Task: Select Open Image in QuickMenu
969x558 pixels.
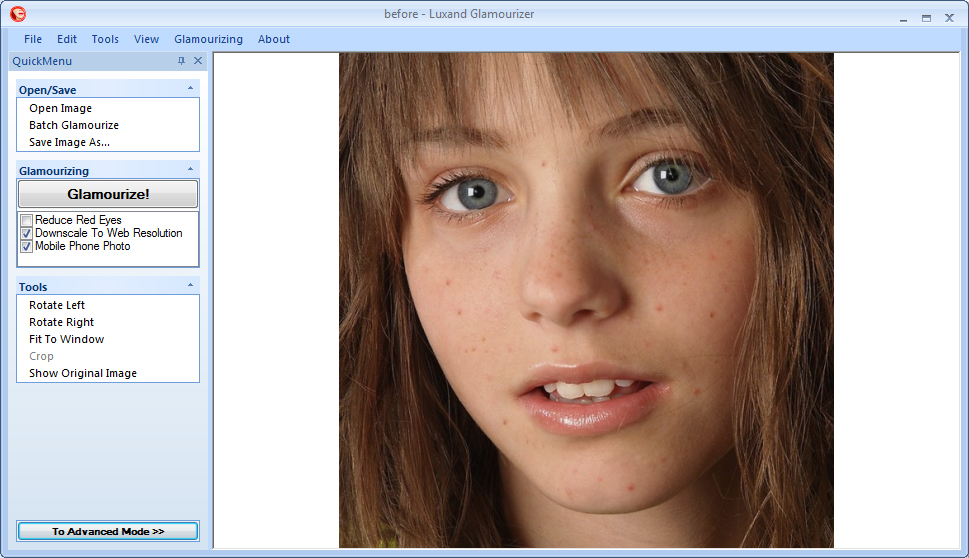Action: click(60, 108)
